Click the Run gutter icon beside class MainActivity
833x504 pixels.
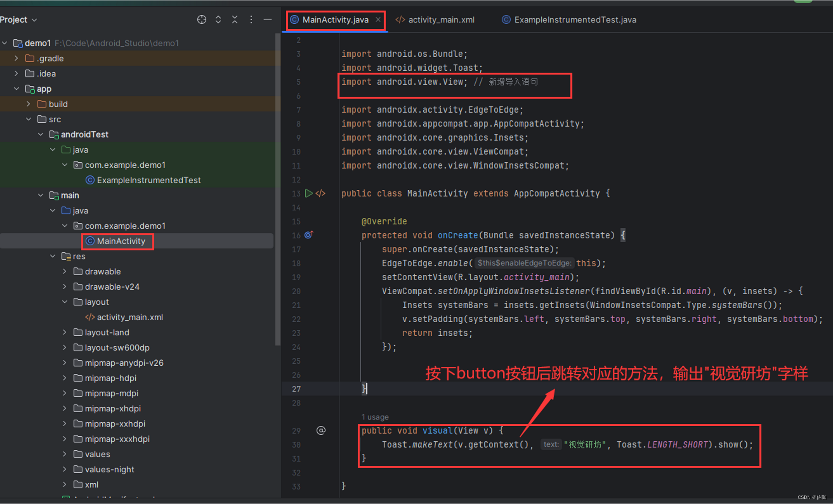click(309, 193)
